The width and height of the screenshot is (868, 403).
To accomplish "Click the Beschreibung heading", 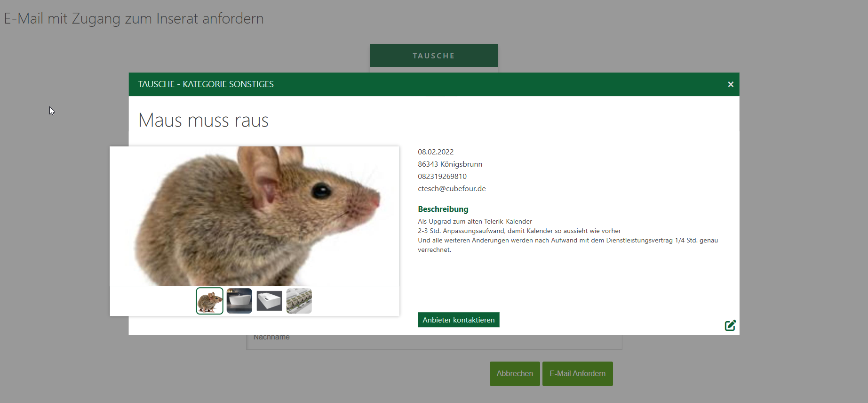I will (x=443, y=209).
